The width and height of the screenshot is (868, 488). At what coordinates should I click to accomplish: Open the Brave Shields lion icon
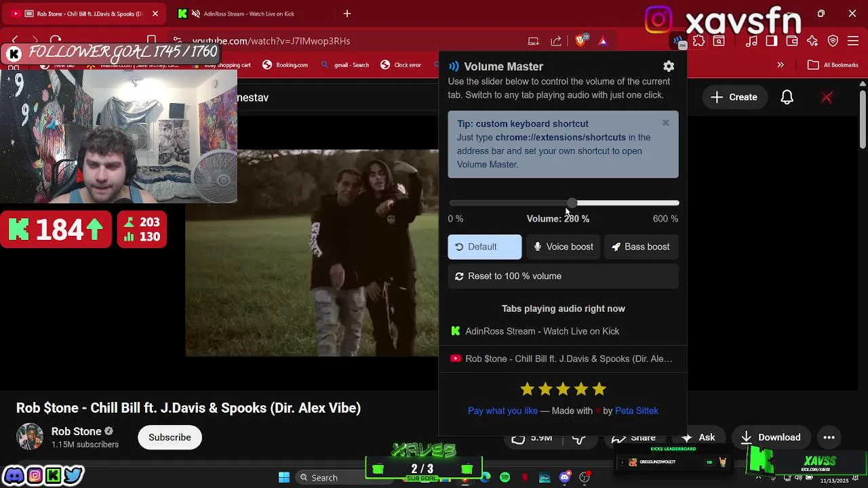[x=581, y=41]
